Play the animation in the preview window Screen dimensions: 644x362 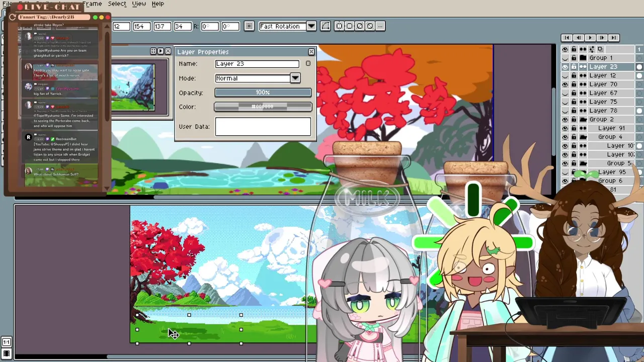point(160,51)
